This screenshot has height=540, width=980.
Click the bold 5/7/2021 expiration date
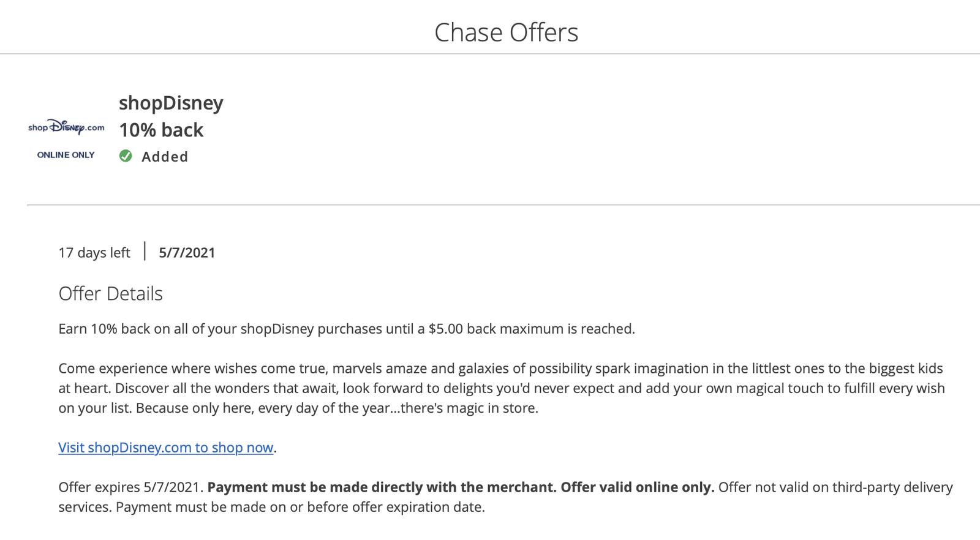click(187, 253)
